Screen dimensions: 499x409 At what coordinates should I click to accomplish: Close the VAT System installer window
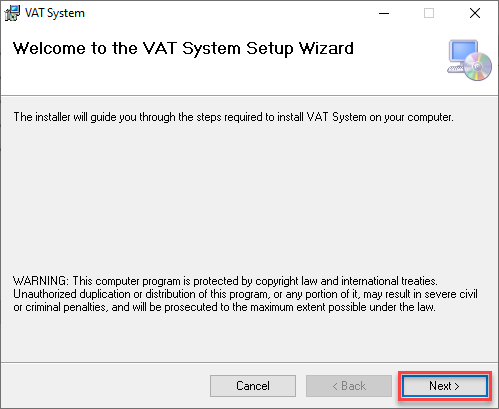[x=475, y=13]
